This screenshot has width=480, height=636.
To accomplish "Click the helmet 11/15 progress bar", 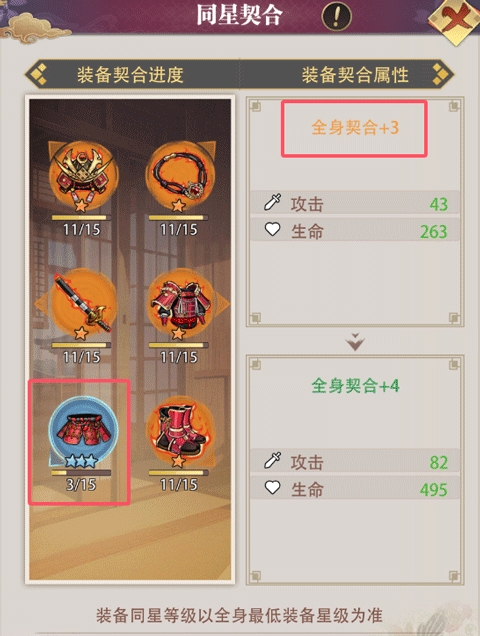I will point(81,218).
